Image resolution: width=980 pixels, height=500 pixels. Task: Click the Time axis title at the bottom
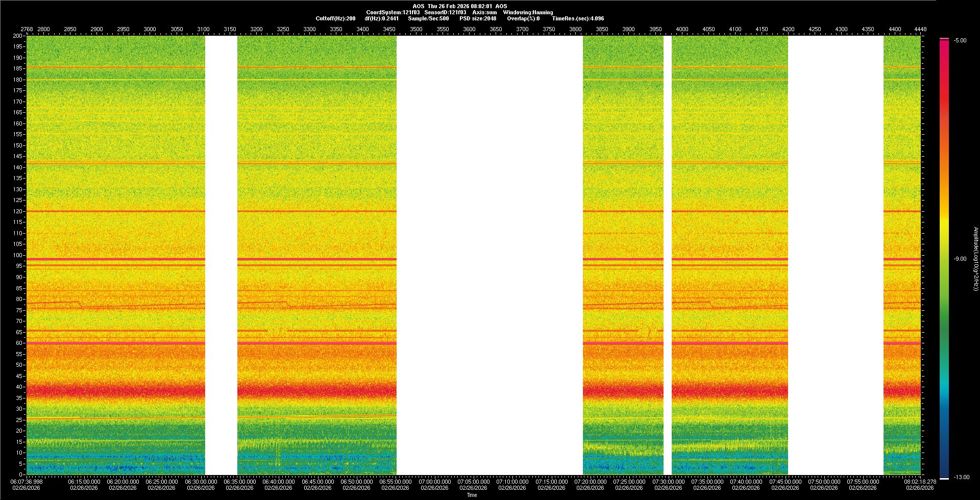click(x=472, y=495)
